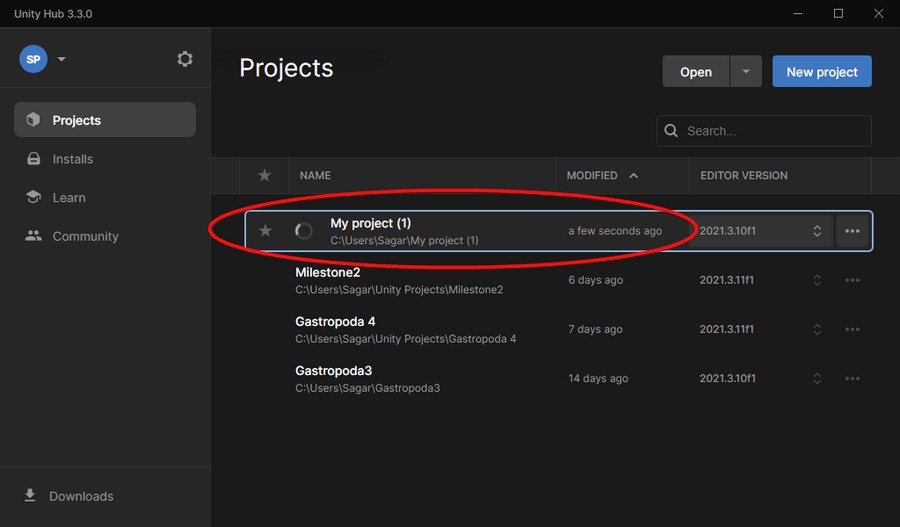Close the Unity Hub window

878,13
